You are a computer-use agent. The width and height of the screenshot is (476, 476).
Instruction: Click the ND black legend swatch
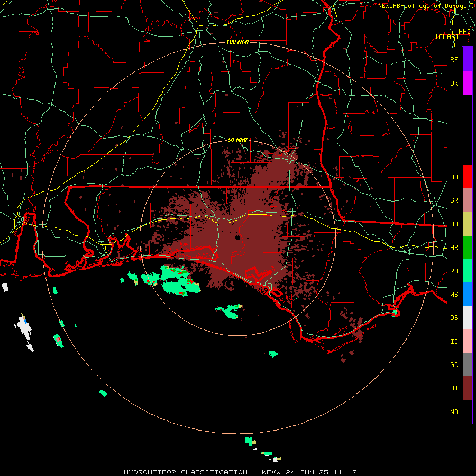click(x=467, y=411)
